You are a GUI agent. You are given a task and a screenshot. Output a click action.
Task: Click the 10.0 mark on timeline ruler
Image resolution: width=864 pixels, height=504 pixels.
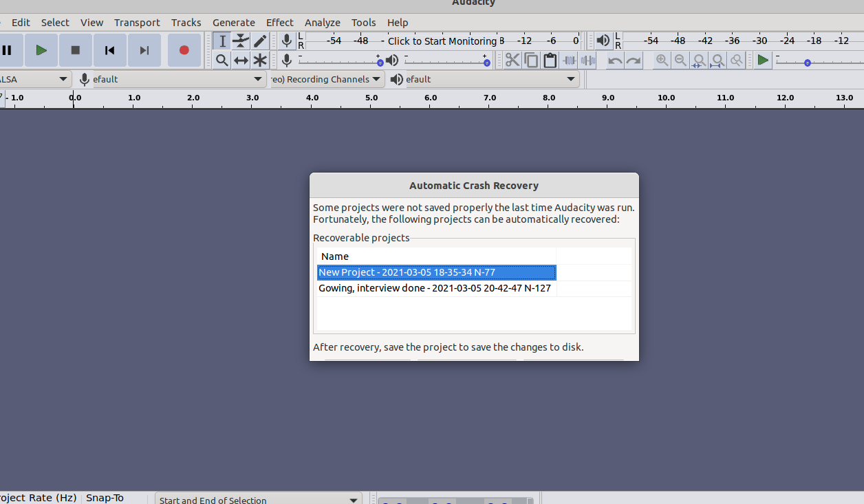pyautogui.click(x=666, y=98)
